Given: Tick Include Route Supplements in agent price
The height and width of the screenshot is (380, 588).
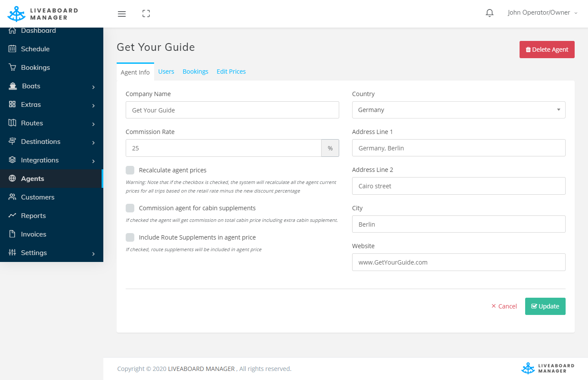Looking at the screenshot, I should 130,237.
